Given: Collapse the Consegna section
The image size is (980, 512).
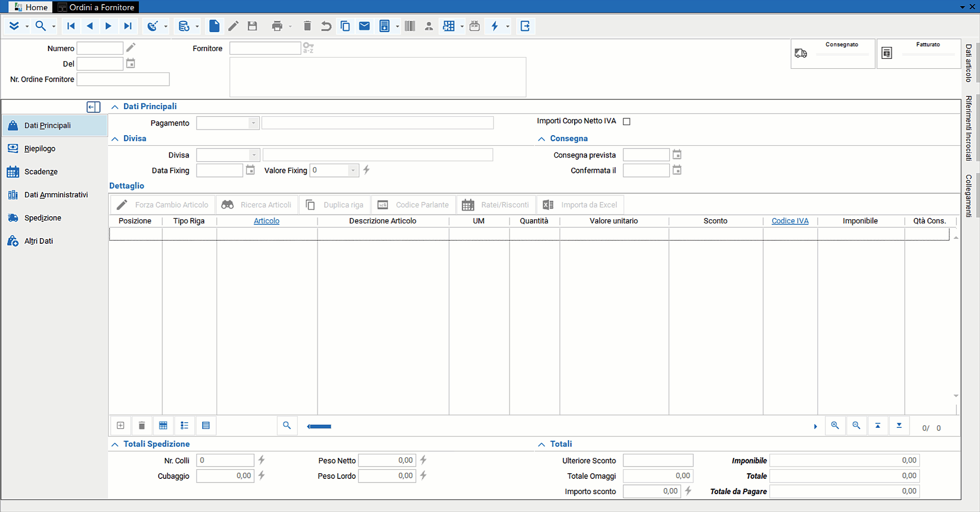Looking at the screenshot, I should (x=542, y=139).
